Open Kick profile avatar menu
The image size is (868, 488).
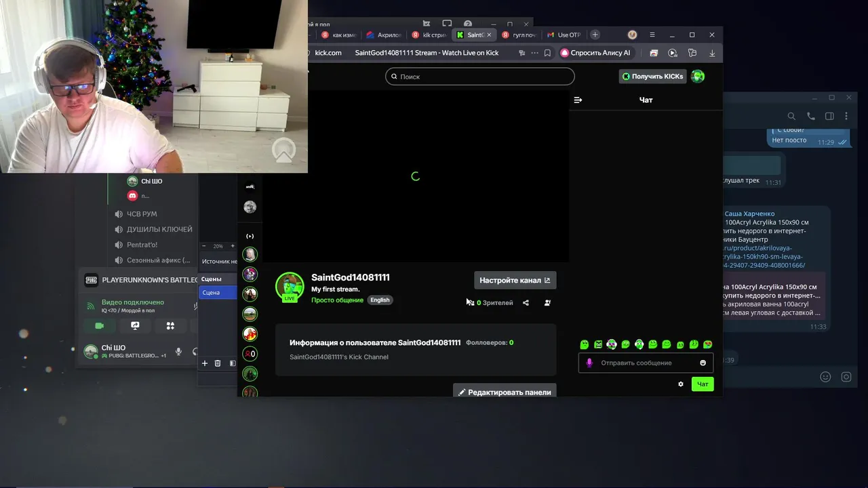pyautogui.click(x=697, y=77)
